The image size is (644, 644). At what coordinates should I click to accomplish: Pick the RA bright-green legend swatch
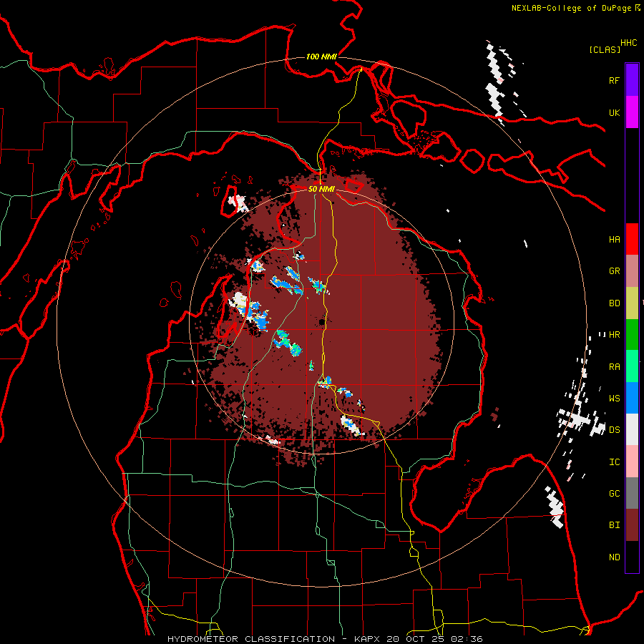pyautogui.click(x=632, y=366)
